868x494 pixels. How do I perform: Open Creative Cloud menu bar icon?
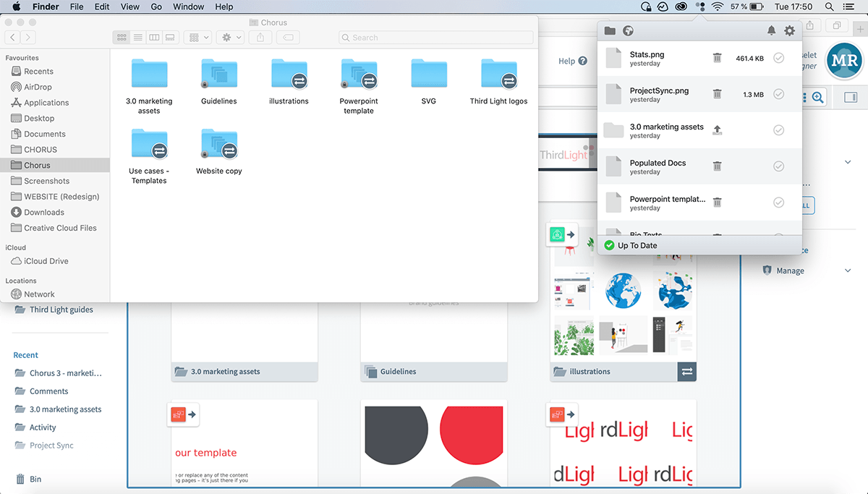680,7
